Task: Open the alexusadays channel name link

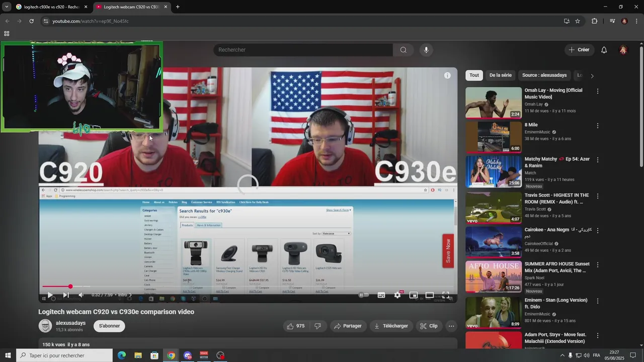Action: pos(70,323)
